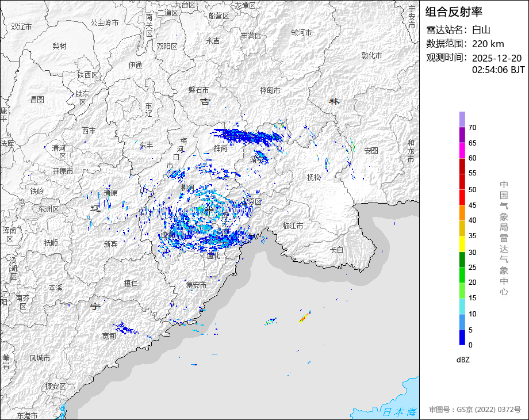
Task: Click the 桓仁 map label
Action: [x=131, y=283]
